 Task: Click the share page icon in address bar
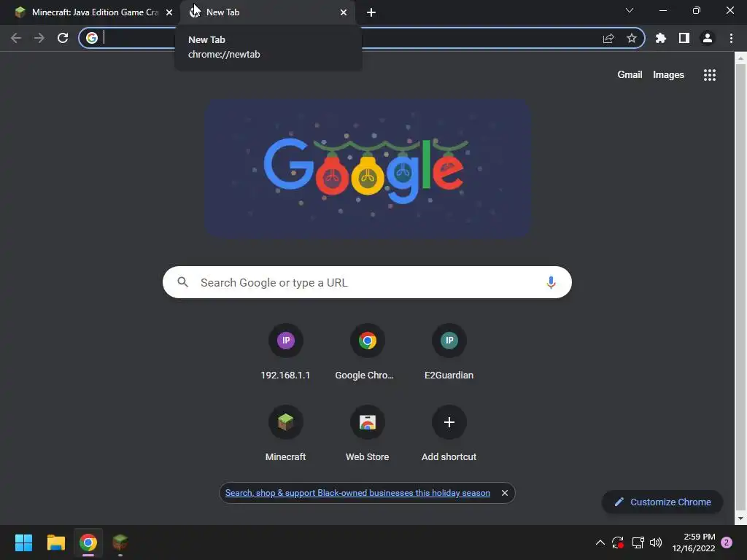pyautogui.click(x=608, y=38)
